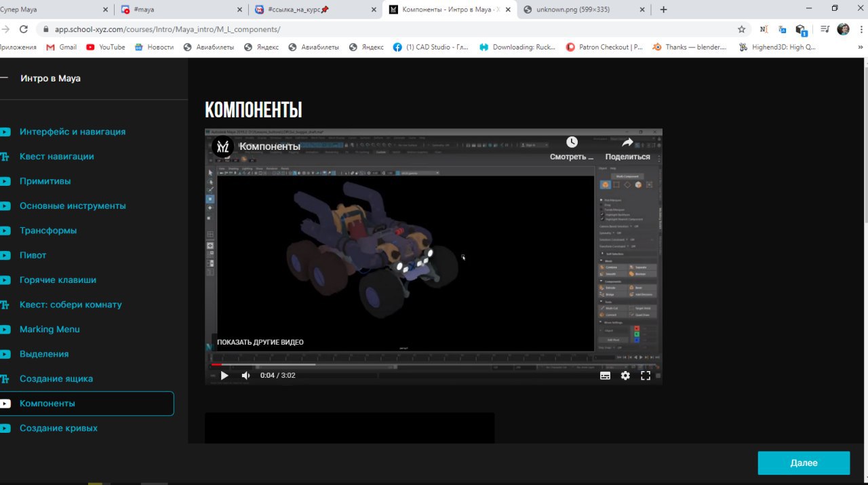Image resolution: width=868 pixels, height=485 pixels.
Task: Bookmark this page with the star icon
Action: (x=742, y=29)
